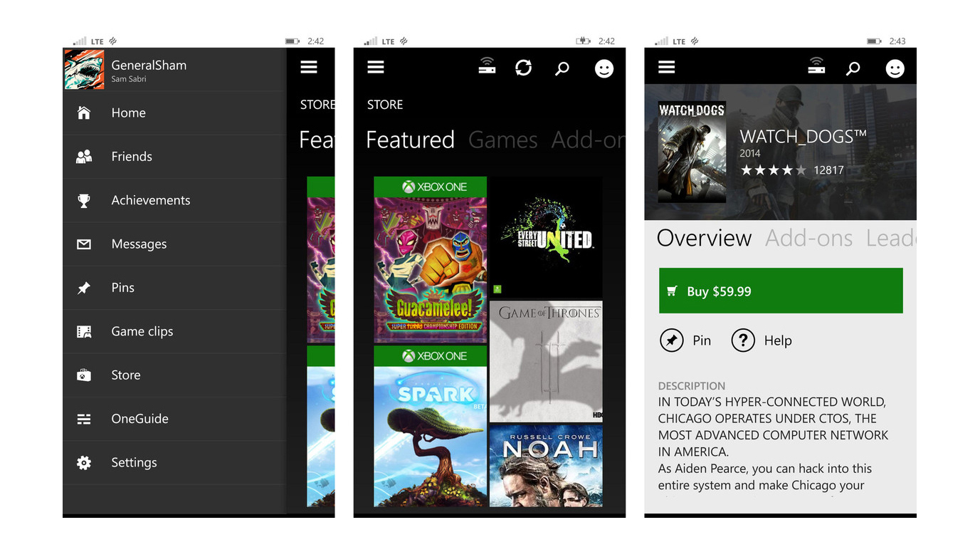Open Settings in the side menu
The width and height of the screenshot is (980, 552).
(x=174, y=462)
